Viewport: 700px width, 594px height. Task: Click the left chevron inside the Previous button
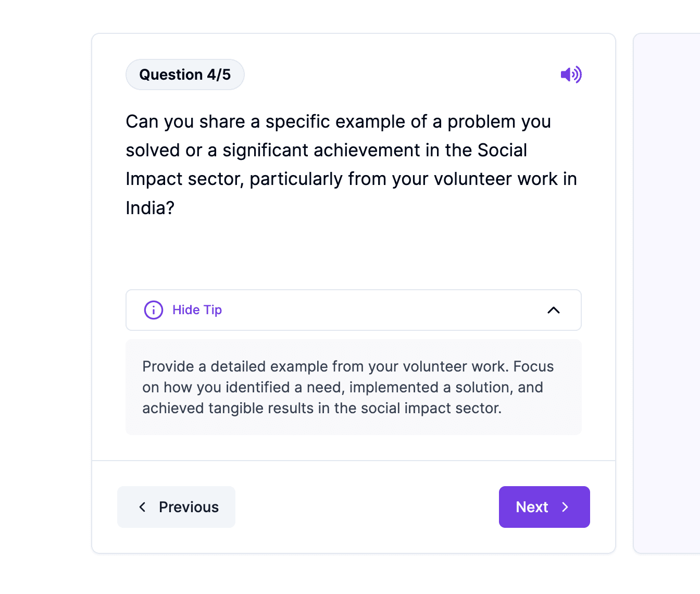click(x=142, y=506)
